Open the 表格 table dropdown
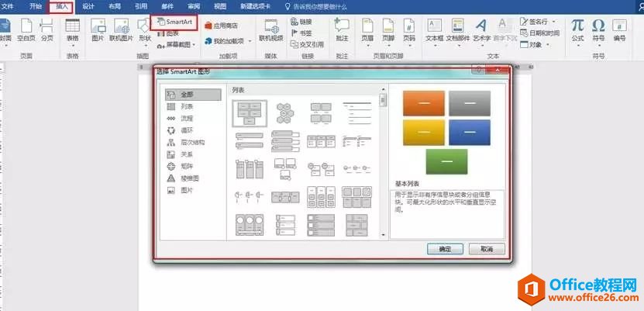Viewport: 644px width, 311px height. [73, 45]
